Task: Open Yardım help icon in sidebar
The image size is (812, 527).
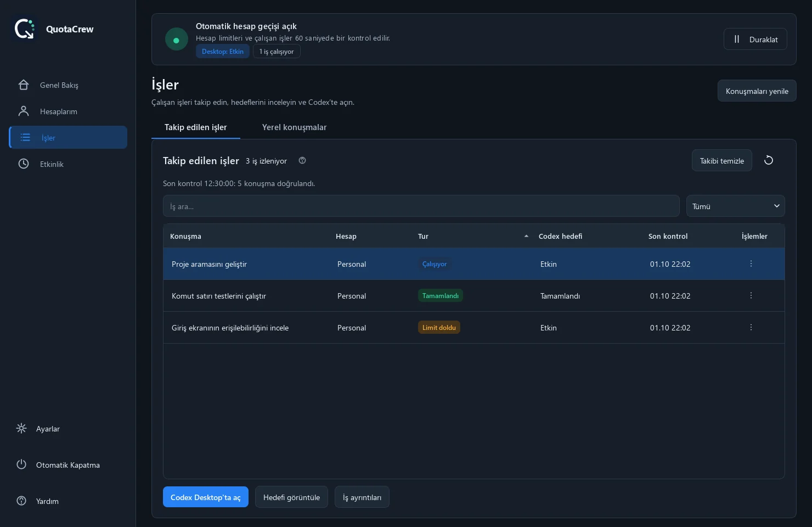Action: [x=21, y=501]
